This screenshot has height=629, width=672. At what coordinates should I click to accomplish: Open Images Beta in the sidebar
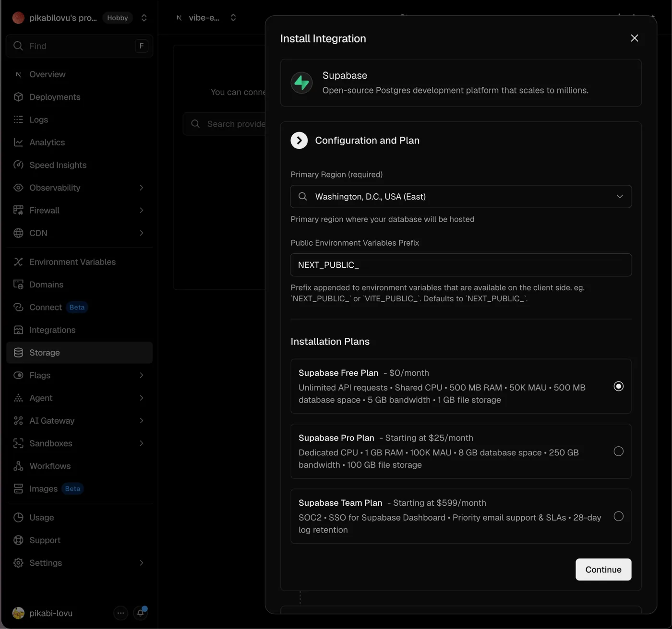coord(79,488)
